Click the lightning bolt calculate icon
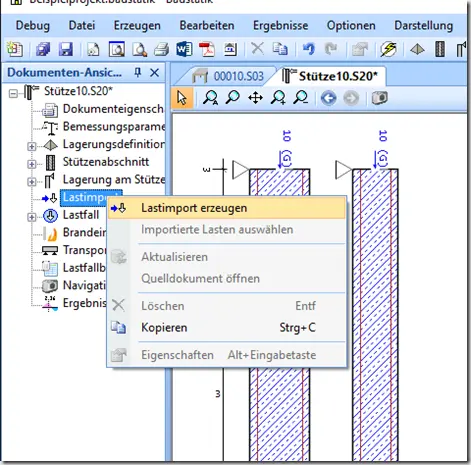Image resolution: width=471 pixels, height=465 pixels. [x=389, y=49]
